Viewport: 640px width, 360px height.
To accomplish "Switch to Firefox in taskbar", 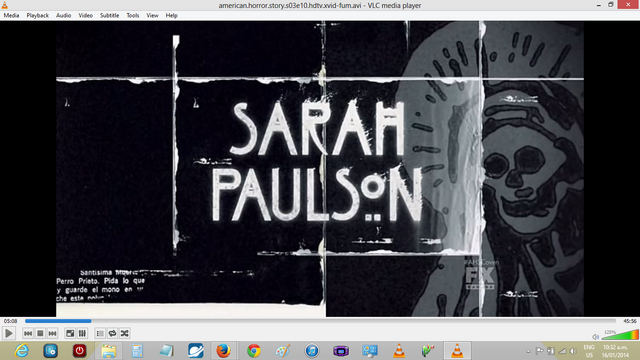I will [x=223, y=351].
